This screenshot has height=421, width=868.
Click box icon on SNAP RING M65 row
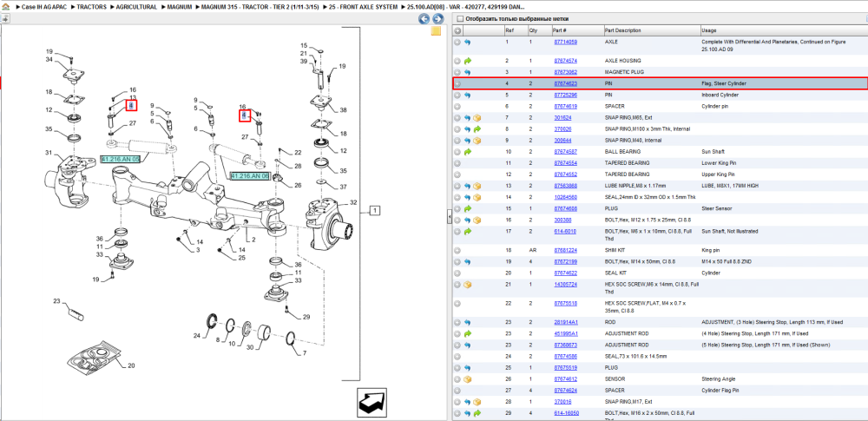pyautogui.click(x=477, y=117)
